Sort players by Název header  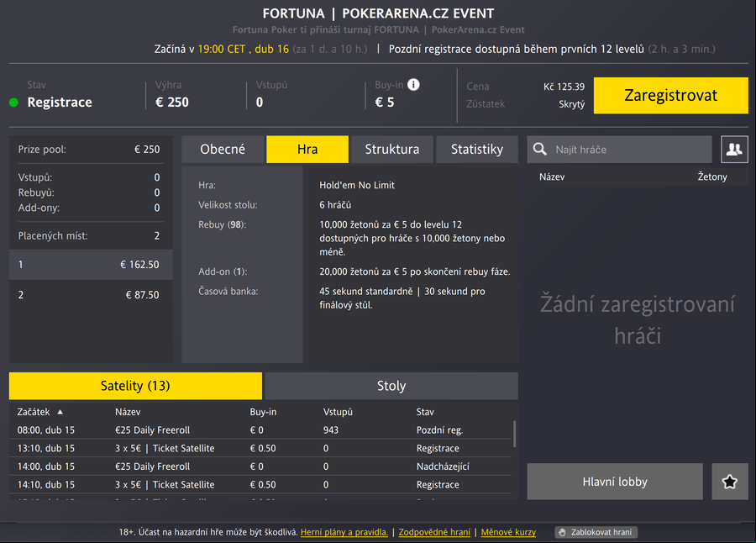[552, 177]
